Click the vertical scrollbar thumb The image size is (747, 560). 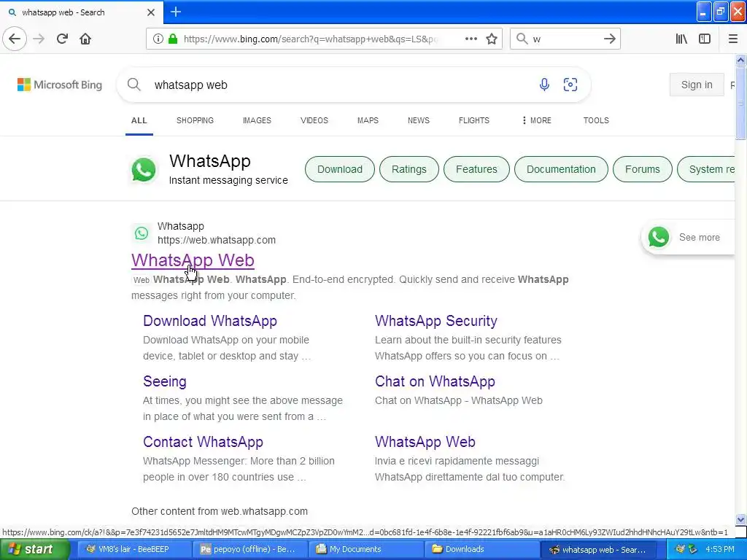(x=740, y=103)
